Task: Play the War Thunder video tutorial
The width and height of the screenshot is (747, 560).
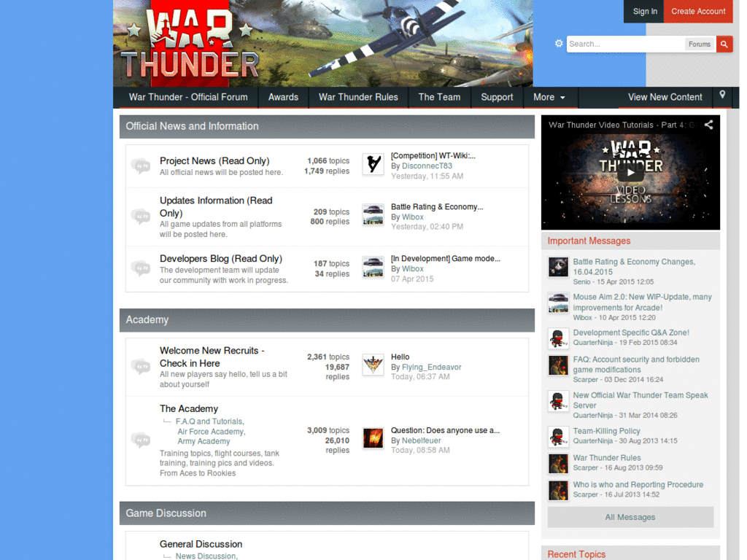Action: tap(630, 172)
